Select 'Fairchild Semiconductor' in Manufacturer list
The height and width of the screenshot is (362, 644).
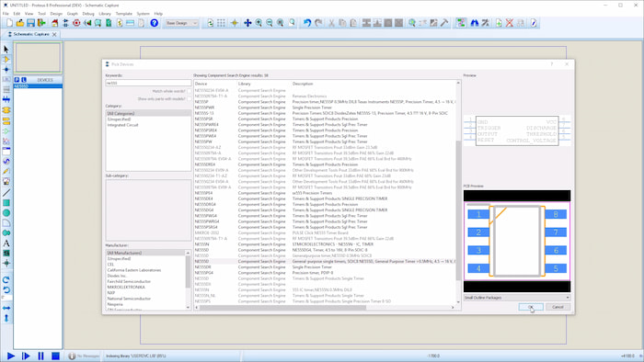tap(129, 282)
